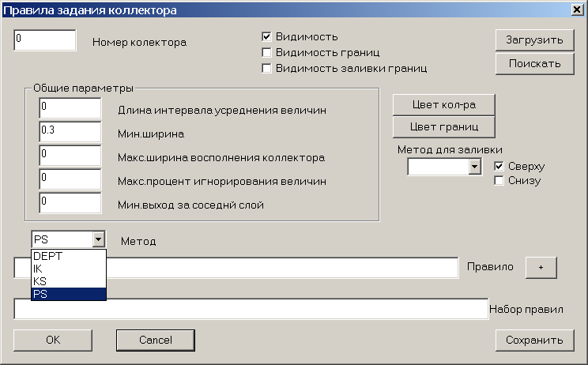Uncheck the Видимость checkbox
This screenshot has height=365, width=588.
(x=266, y=36)
